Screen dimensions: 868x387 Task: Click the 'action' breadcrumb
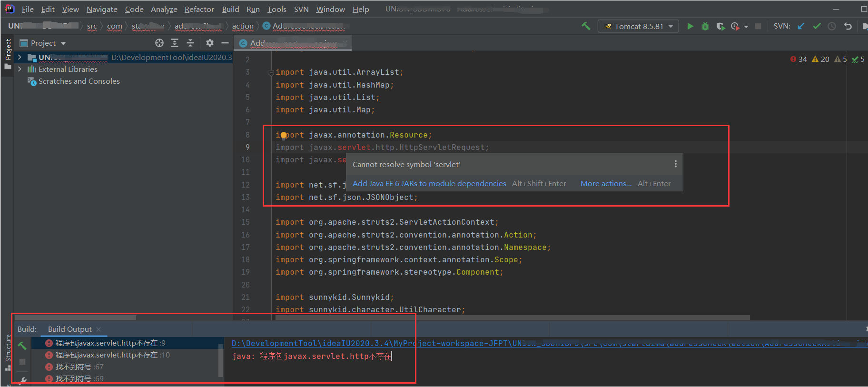(243, 26)
